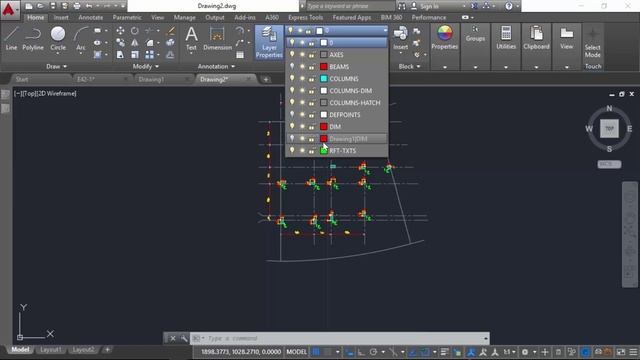Screen dimensions: 640x360
Task: Click the MODEL status bar button
Action: 297,352
